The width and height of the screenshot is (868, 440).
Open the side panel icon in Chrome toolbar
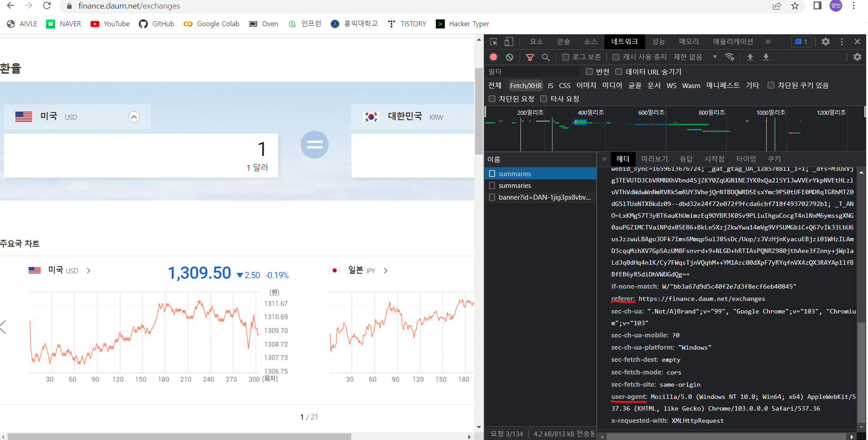[x=817, y=5]
